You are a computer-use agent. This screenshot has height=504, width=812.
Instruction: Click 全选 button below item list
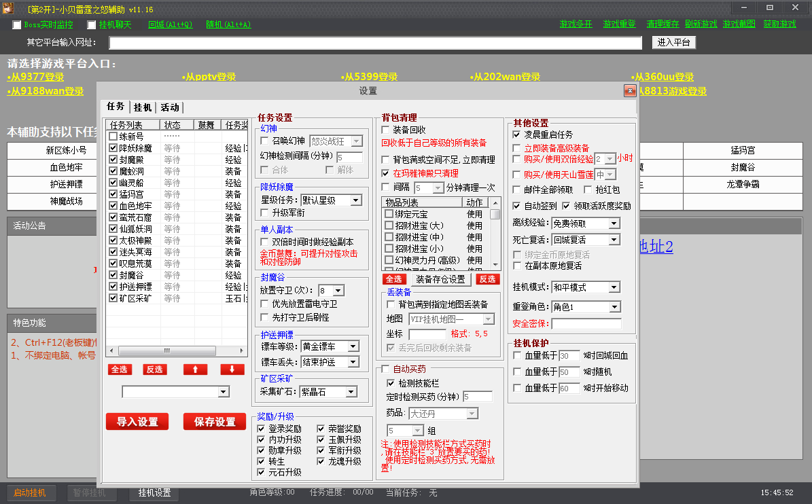[x=394, y=279]
